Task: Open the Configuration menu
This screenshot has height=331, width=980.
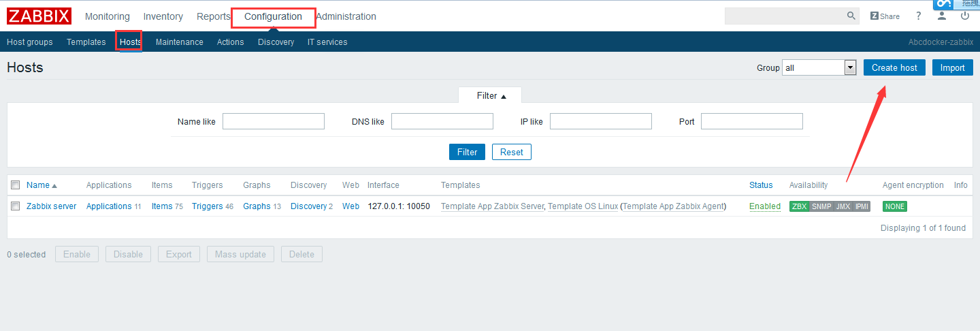Action: pyautogui.click(x=273, y=16)
